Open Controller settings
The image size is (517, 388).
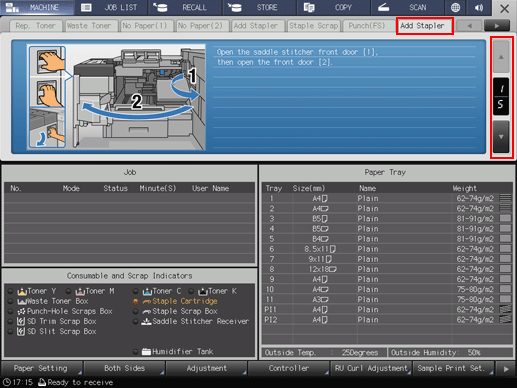[289, 368]
